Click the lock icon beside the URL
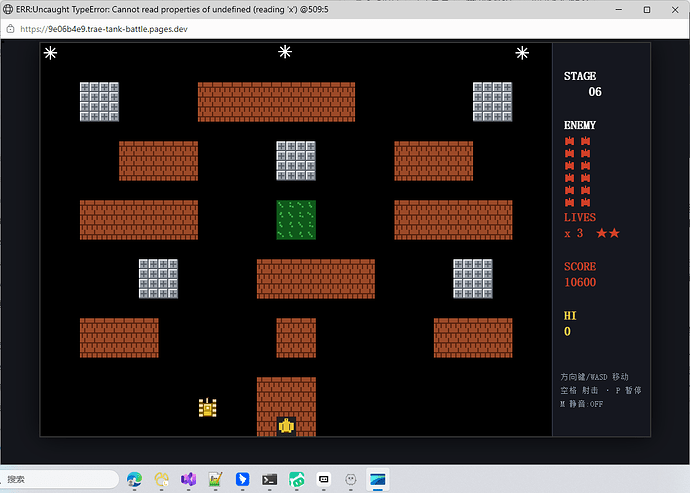The height and width of the screenshot is (493, 690). point(10,29)
